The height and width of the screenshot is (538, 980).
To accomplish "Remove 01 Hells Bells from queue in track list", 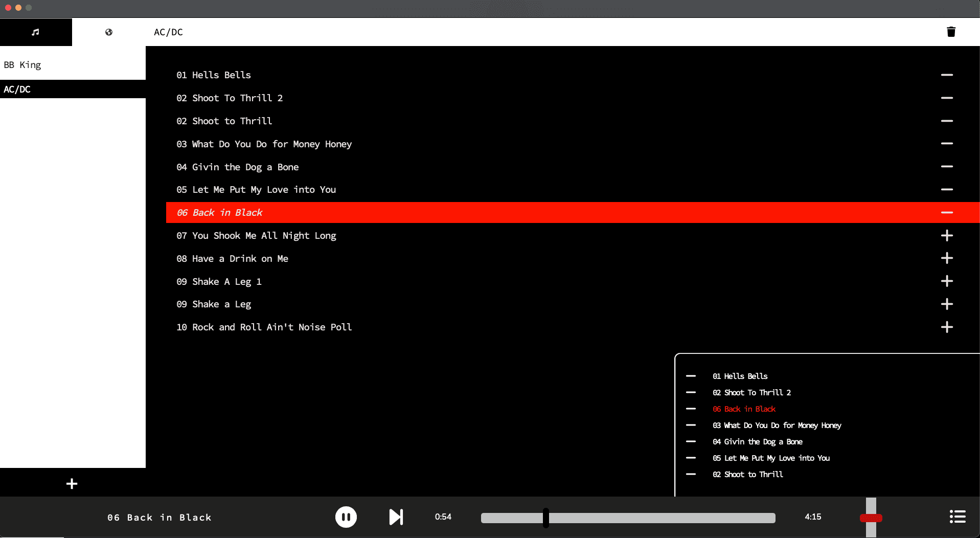I will (947, 75).
